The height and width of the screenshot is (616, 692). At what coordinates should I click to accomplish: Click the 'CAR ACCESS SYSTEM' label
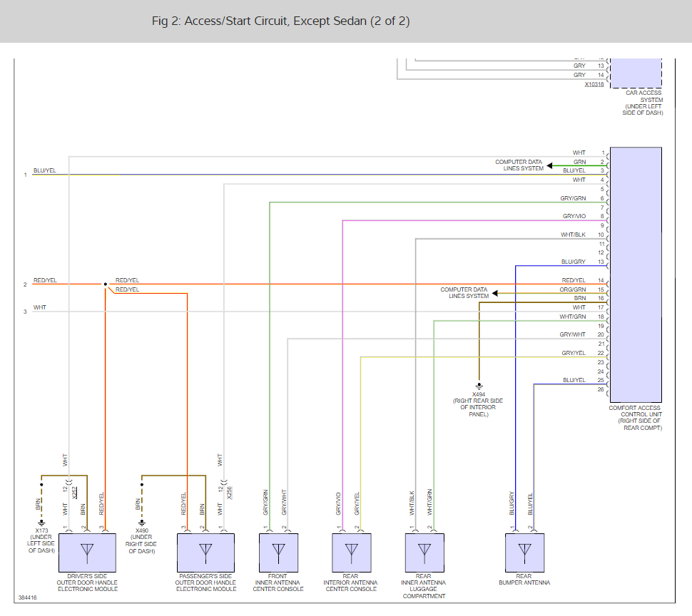point(643,103)
